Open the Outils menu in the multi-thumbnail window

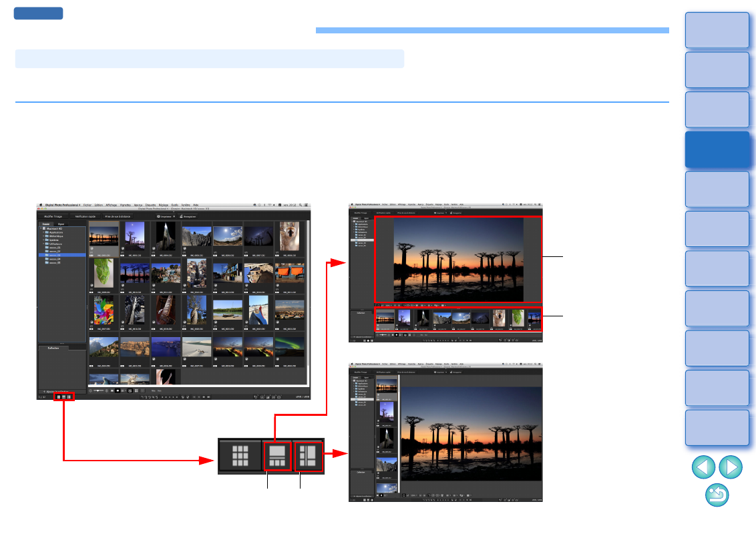[x=174, y=205]
